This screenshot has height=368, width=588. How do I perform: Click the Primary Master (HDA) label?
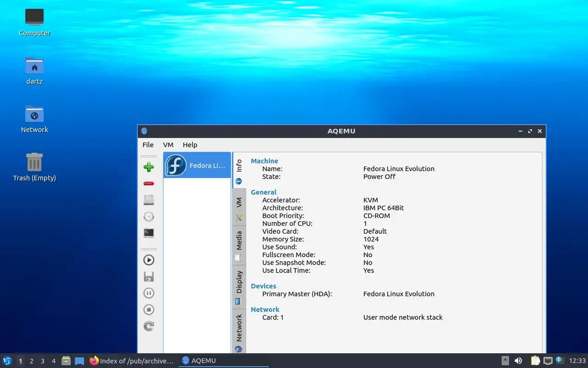click(297, 294)
